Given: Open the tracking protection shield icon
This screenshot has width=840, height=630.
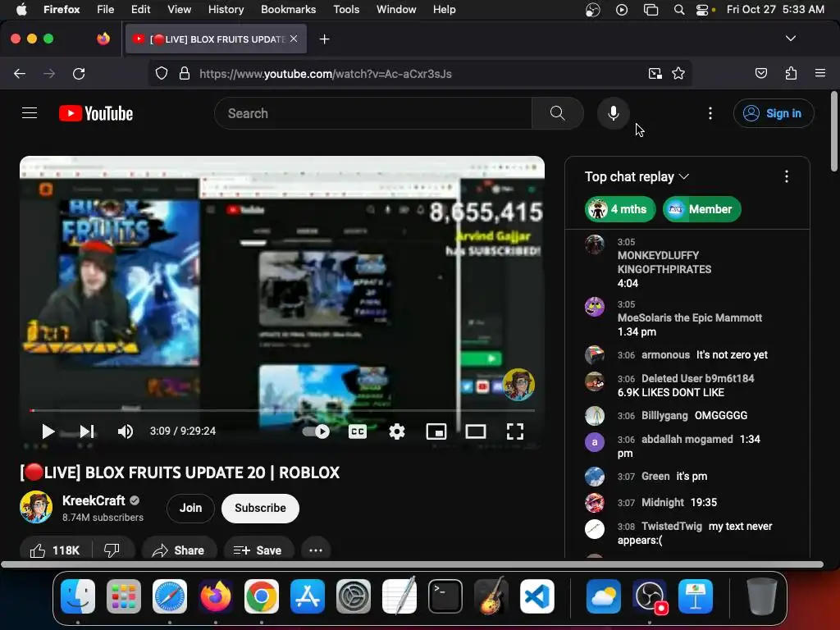Looking at the screenshot, I should click(x=162, y=73).
